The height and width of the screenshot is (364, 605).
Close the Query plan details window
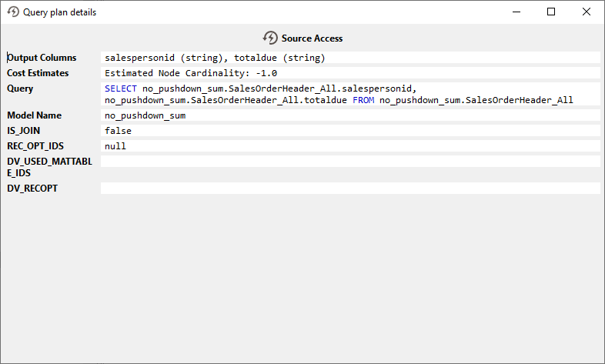click(587, 12)
